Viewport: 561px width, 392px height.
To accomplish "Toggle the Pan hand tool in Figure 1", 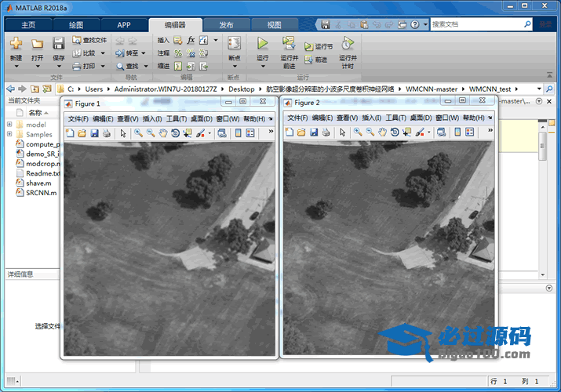I will (x=163, y=133).
